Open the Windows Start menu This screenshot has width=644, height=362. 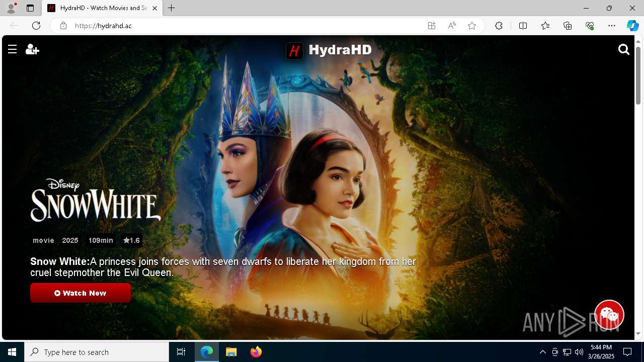click(12, 352)
